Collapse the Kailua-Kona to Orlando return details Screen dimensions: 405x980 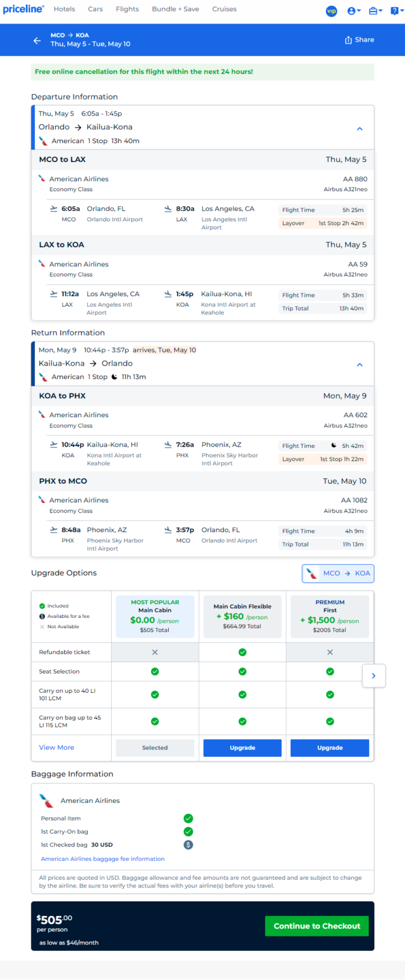pyautogui.click(x=360, y=365)
